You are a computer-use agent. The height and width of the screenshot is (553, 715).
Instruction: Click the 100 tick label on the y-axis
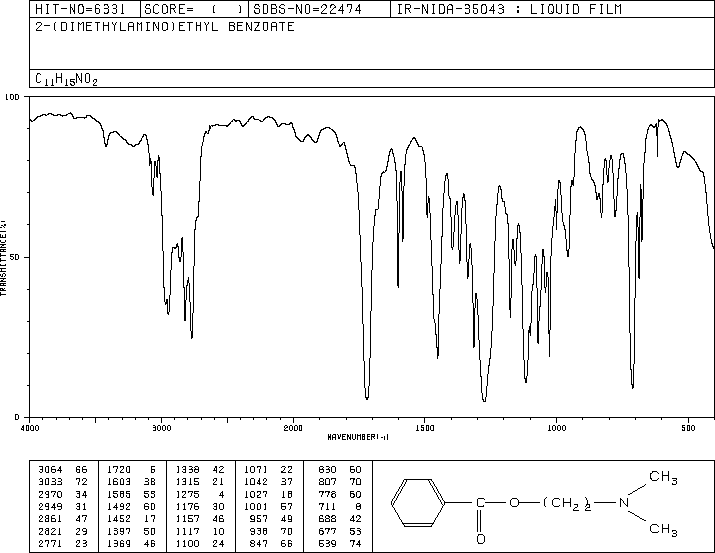[x=12, y=97]
